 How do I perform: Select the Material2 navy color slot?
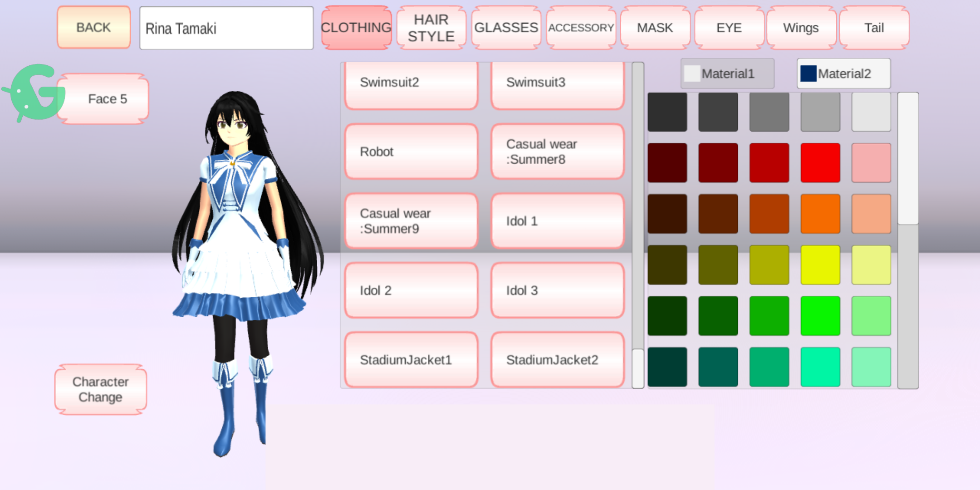[843, 73]
